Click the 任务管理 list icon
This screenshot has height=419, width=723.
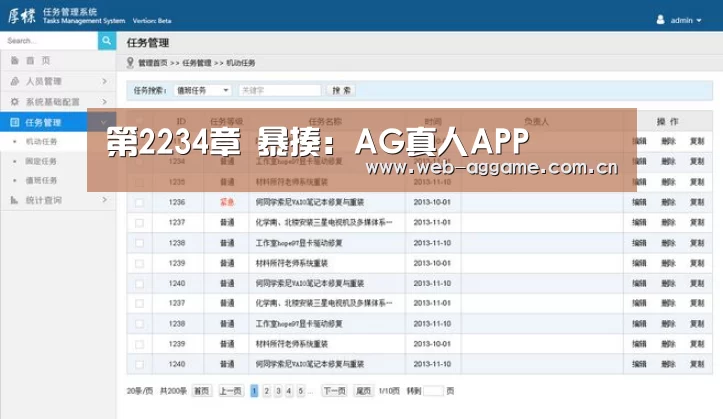(15, 122)
